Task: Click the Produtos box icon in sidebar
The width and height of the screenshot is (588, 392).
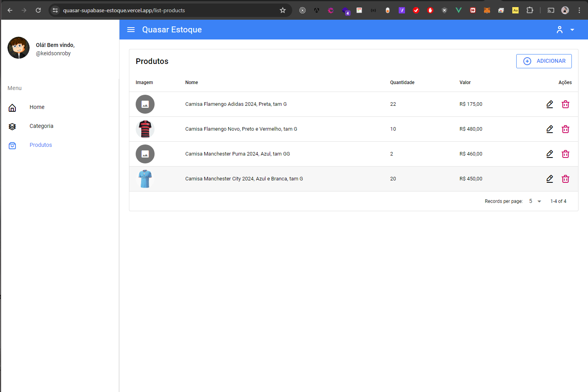Action: point(12,145)
